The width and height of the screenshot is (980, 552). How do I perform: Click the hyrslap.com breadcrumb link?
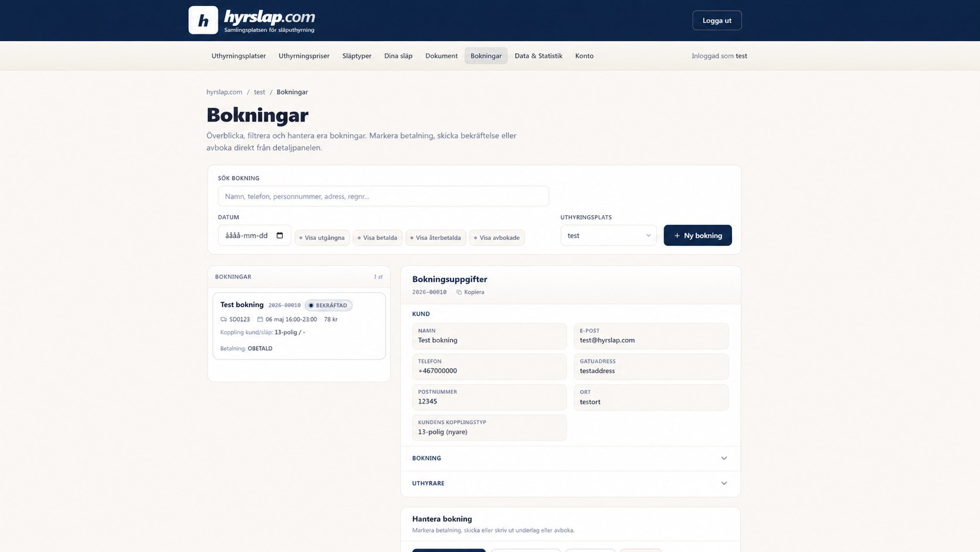point(224,92)
